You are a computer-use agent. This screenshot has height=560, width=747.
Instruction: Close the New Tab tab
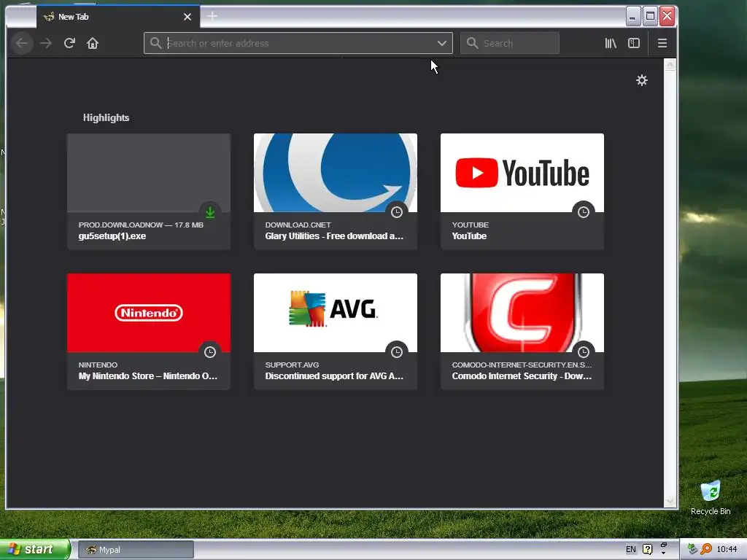[x=187, y=17]
